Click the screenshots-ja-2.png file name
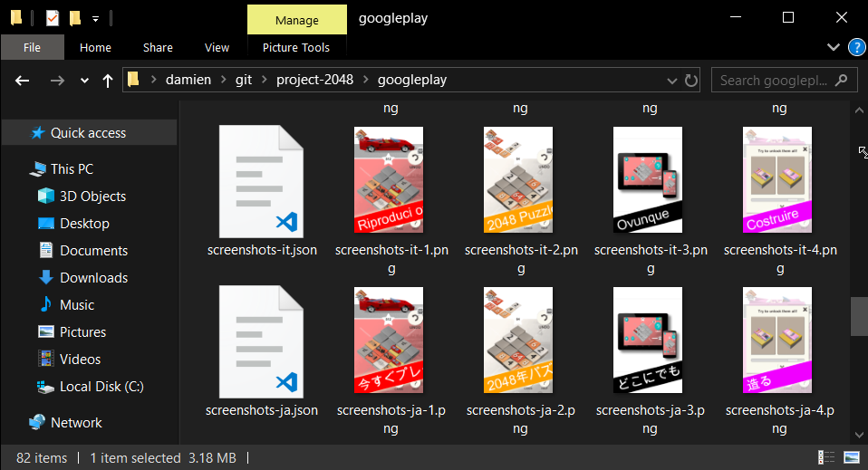Image resolution: width=868 pixels, height=470 pixels. tap(520, 419)
